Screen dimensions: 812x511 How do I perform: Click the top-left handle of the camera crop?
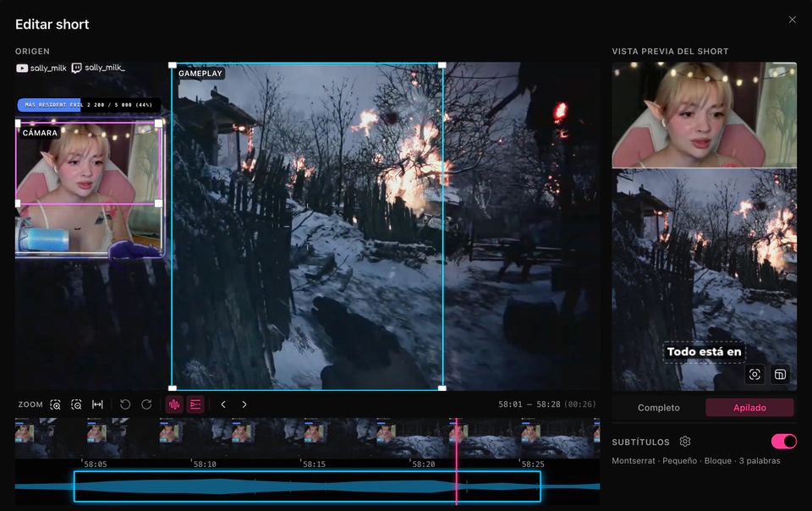point(18,124)
